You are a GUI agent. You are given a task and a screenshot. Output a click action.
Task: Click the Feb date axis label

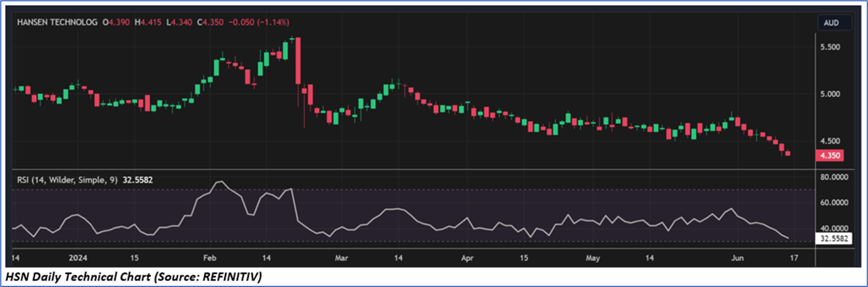point(209,258)
